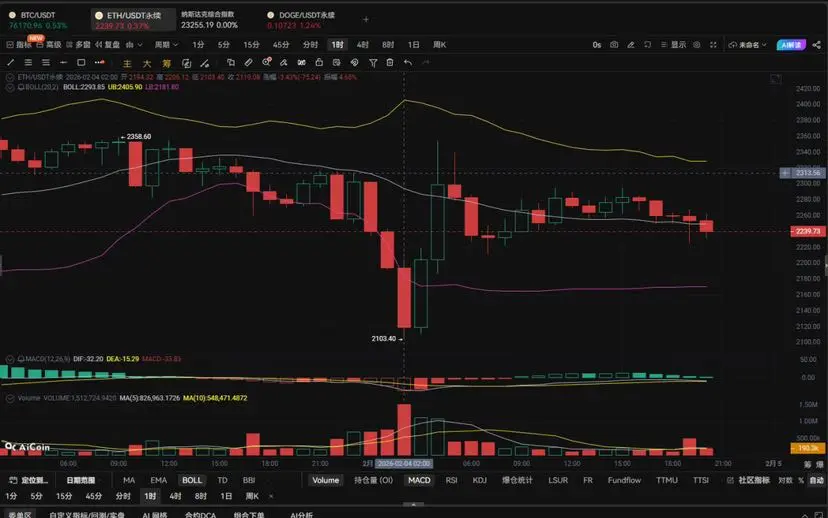Select the rectangle shape drawing tool
The width and height of the screenshot is (828, 518).
click(81, 62)
